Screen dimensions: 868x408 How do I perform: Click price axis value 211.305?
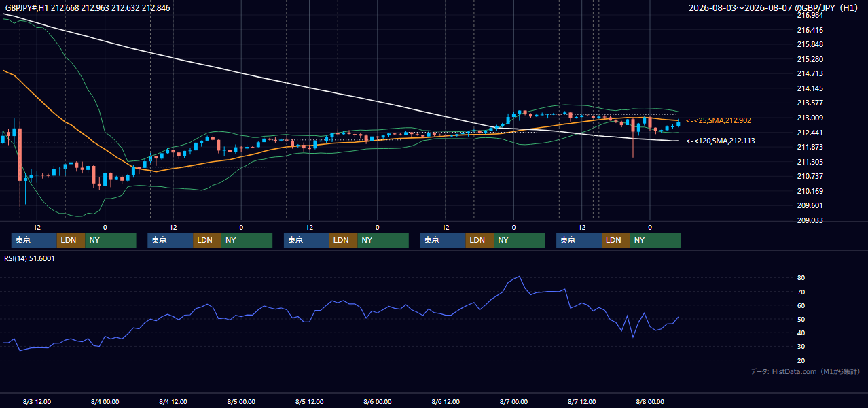tap(810, 162)
